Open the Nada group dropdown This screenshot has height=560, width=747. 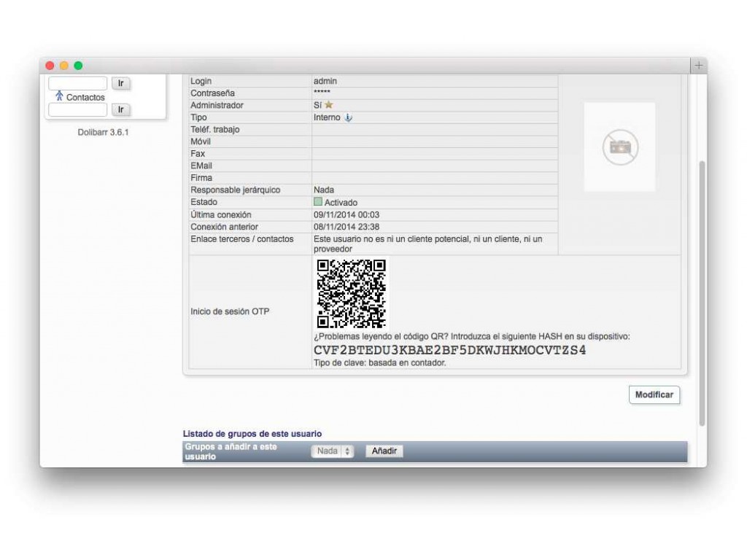333,451
